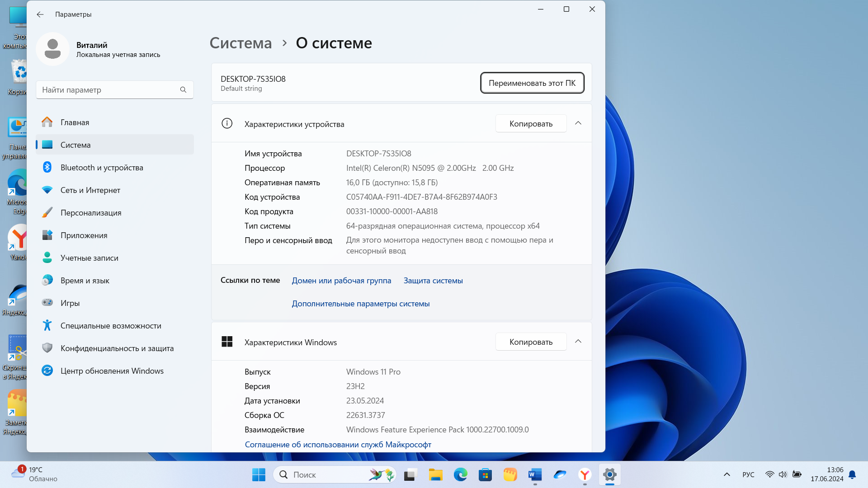The width and height of the screenshot is (868, 488).
Task: Click the back arrow in Settings header
Action: point(40,14)
